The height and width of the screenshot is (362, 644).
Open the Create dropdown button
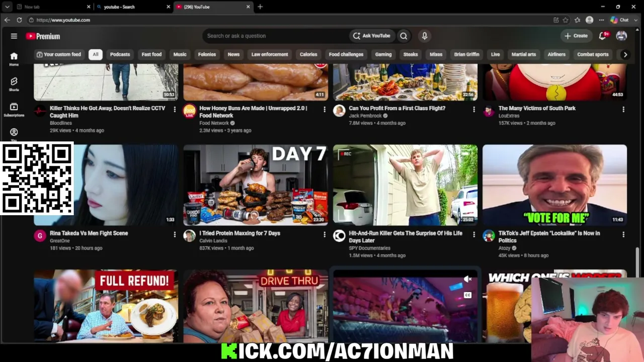576,36
